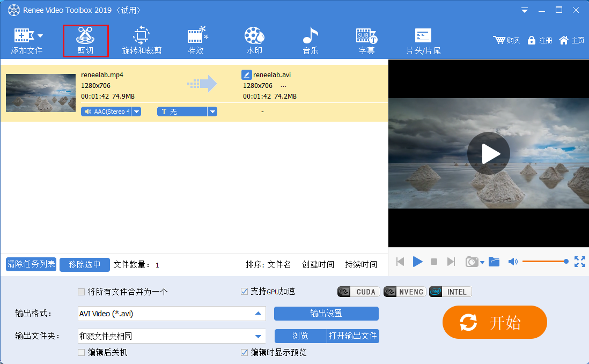
Task: Click the edit icon next to reneelab.avi
Action: [x=246, y=75]
